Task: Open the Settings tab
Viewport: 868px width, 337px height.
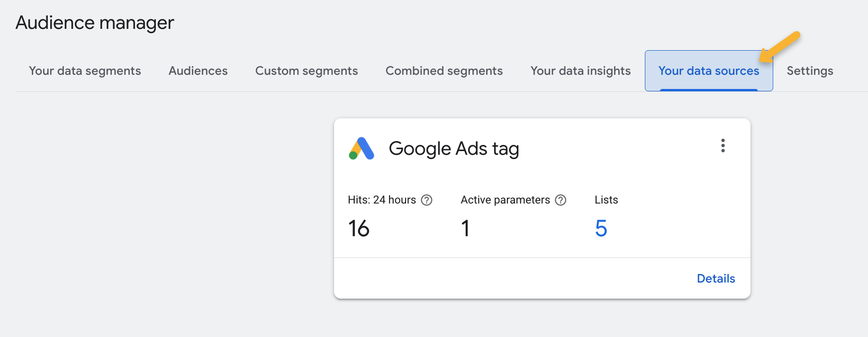Action: click(810, 71)
